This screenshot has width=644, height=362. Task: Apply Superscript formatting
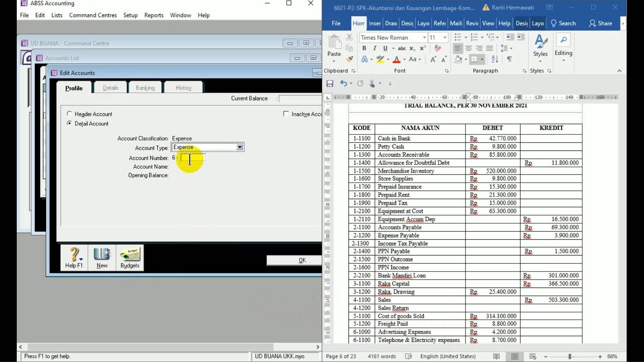pyautogui.click(x=423, y=48)
